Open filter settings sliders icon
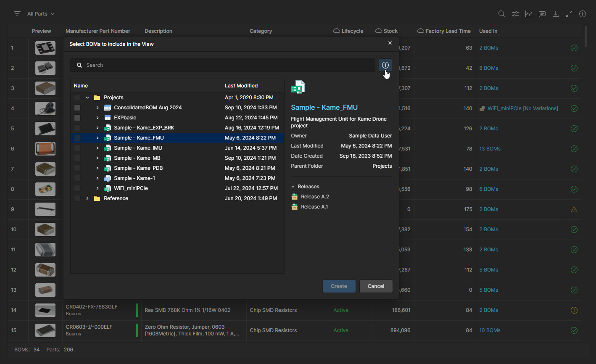Viewport: 596px width, 364px height. pos(515,14)
